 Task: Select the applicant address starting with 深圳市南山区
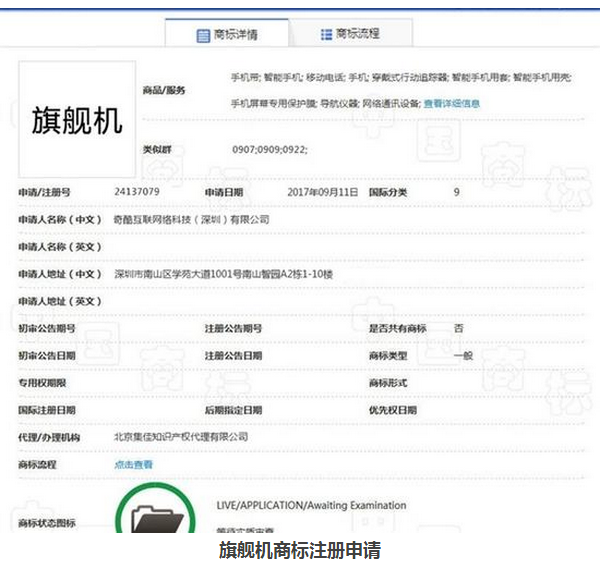pos(223,274)
